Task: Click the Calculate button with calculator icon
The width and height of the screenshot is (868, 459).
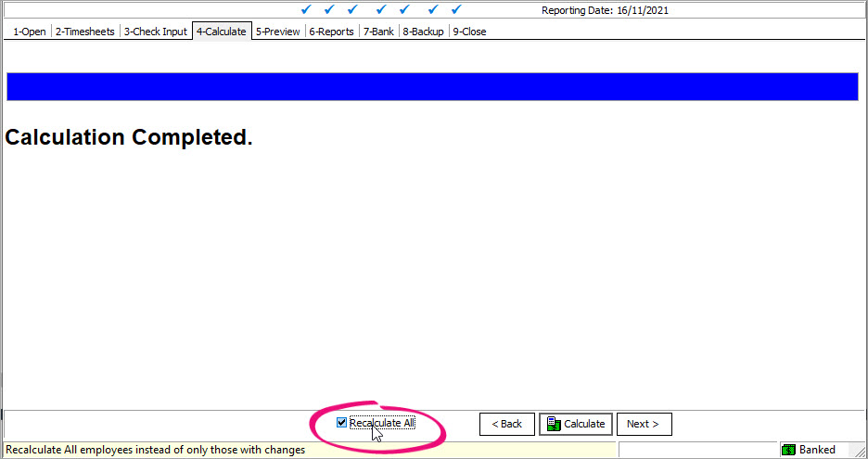Action: (x=576, y=424)
